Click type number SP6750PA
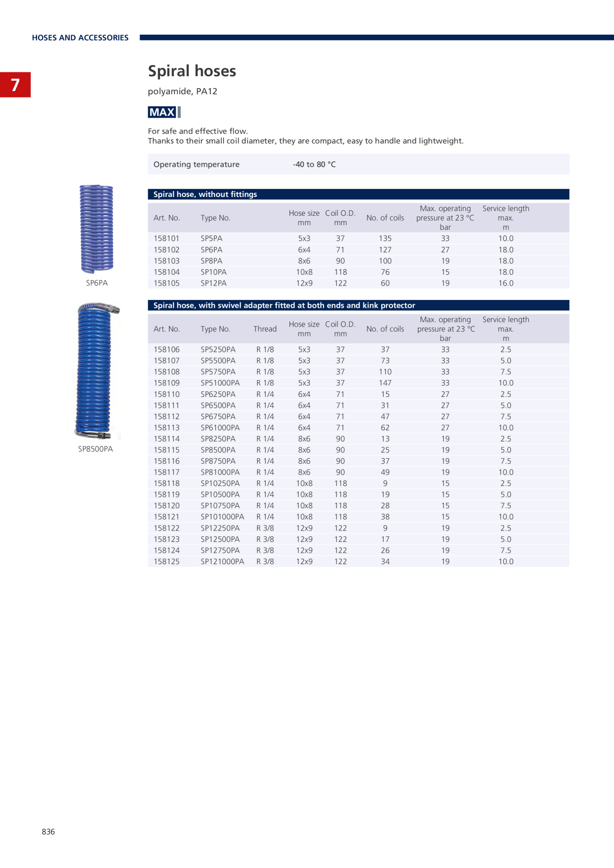Viewport: 614px width, 868px height. point(218,417)
